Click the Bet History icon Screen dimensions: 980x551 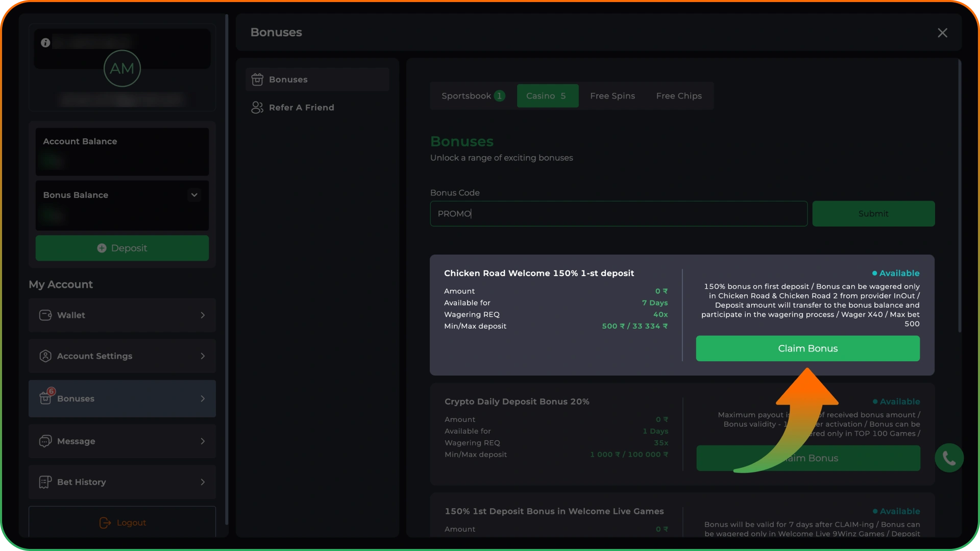45,482
